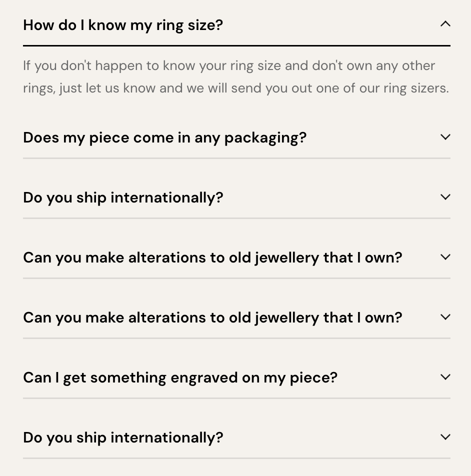Screen dimensions: 471x476
Task: Expand packaging question with its chevron arrow
Action: pos(445,137)
